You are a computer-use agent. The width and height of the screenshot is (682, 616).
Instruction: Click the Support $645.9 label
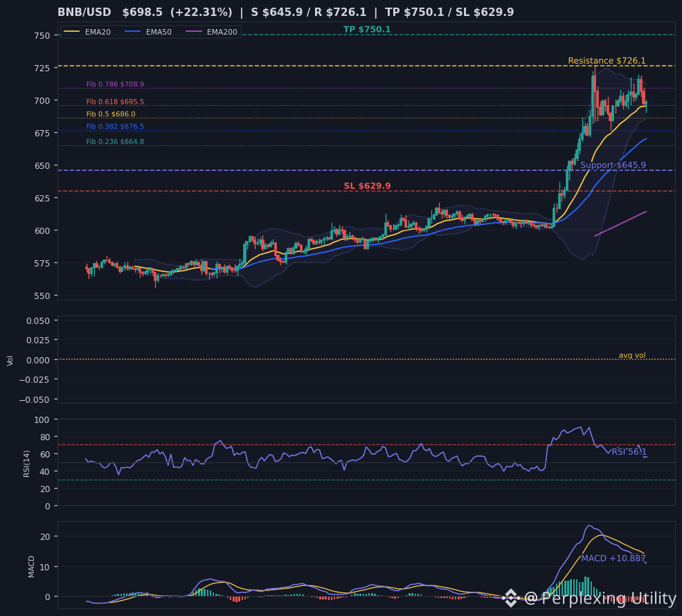613,165
